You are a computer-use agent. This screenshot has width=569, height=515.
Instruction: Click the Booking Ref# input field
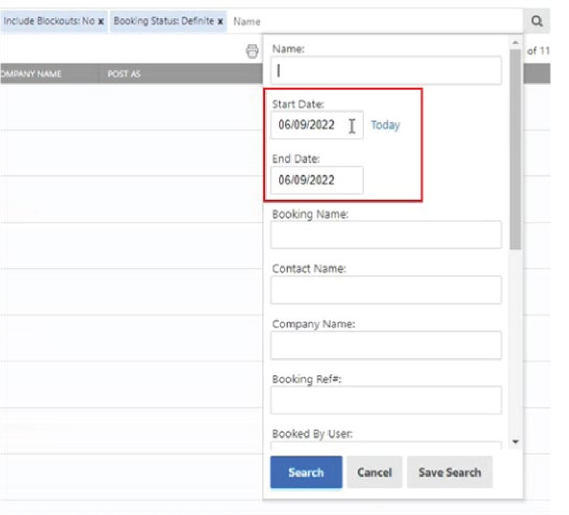pyautogui.click(x=386, y=400)
